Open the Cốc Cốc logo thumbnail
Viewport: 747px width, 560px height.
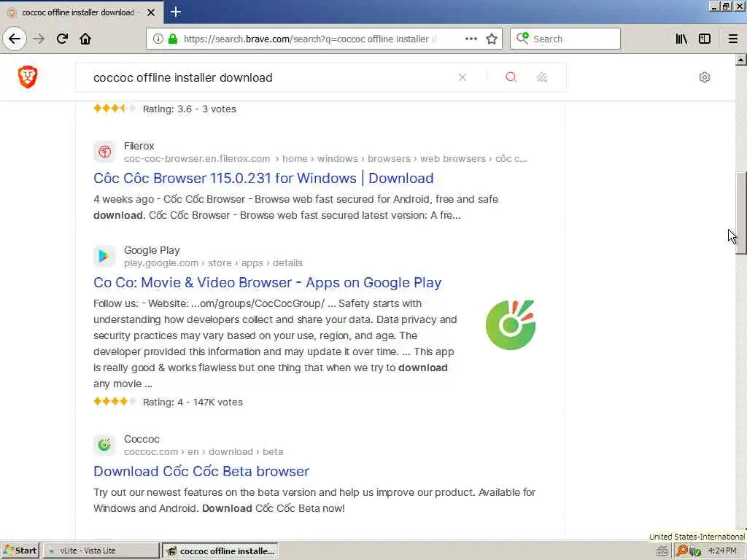[x=511, y=324]
